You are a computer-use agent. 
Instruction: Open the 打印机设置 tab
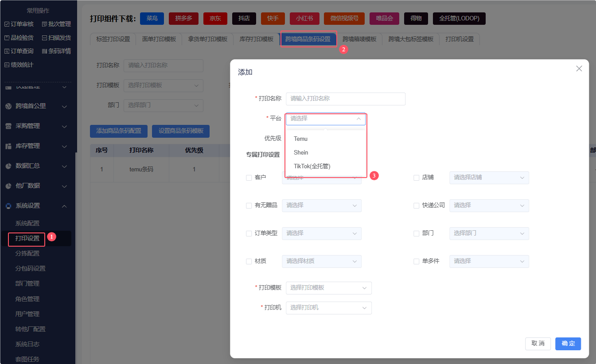click(459, 39)
